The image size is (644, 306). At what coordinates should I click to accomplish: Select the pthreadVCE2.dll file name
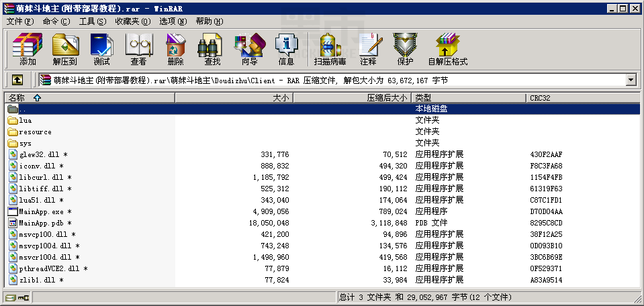click(54, 268)
